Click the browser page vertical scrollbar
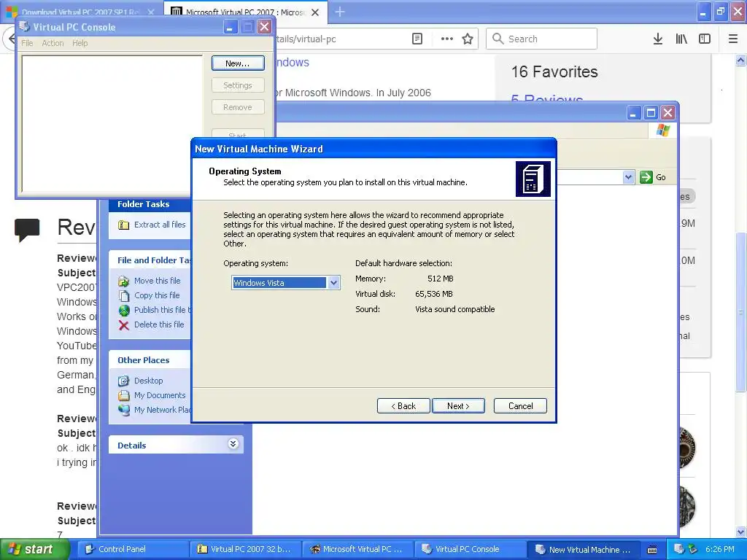 [x=740, y=312]
